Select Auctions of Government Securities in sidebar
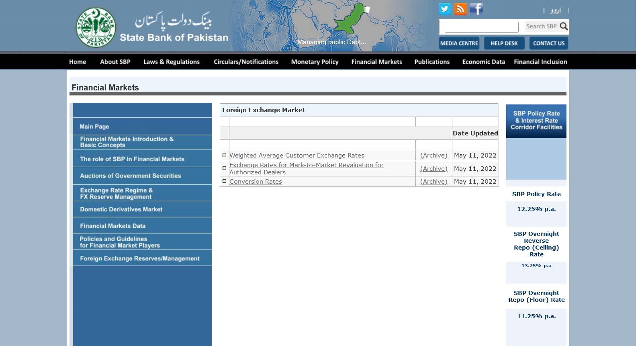Viewport: 644px width, 346px height. (131, 176)
